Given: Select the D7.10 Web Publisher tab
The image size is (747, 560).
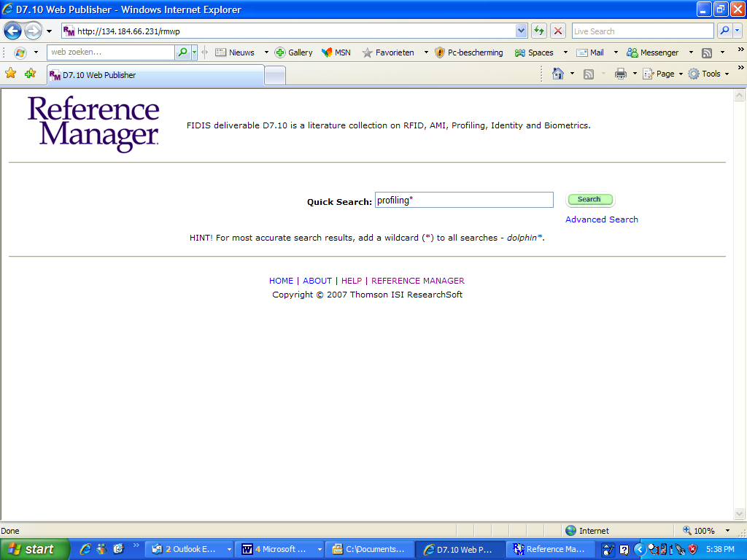Looking at the screenshot, I should pos(155,75).
